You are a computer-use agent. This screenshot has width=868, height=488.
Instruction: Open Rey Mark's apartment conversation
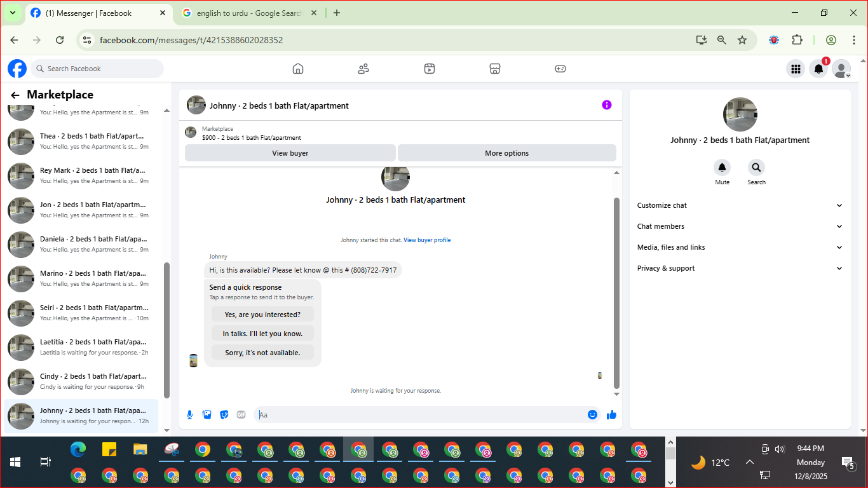pyautogui.click(x=81, y=175)
